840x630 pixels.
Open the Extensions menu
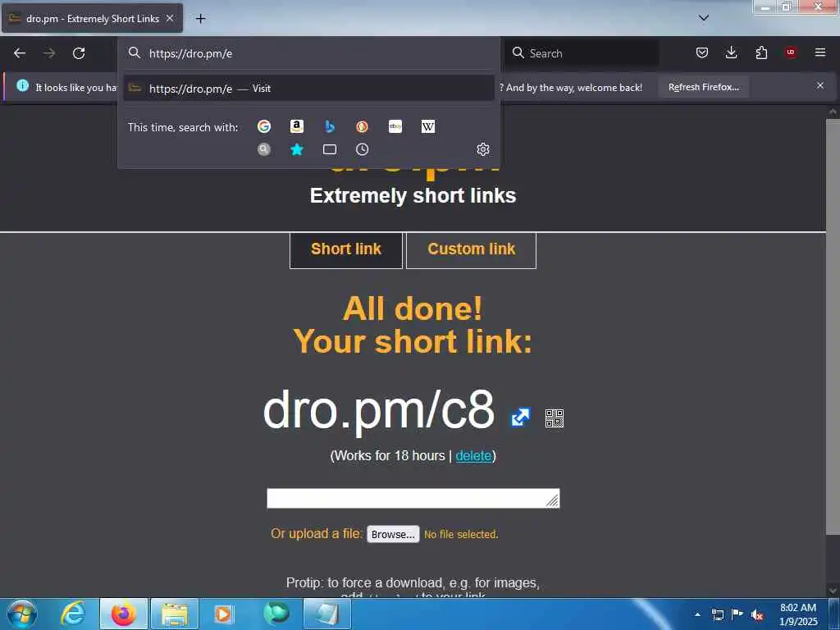click(x=761, y=52)
